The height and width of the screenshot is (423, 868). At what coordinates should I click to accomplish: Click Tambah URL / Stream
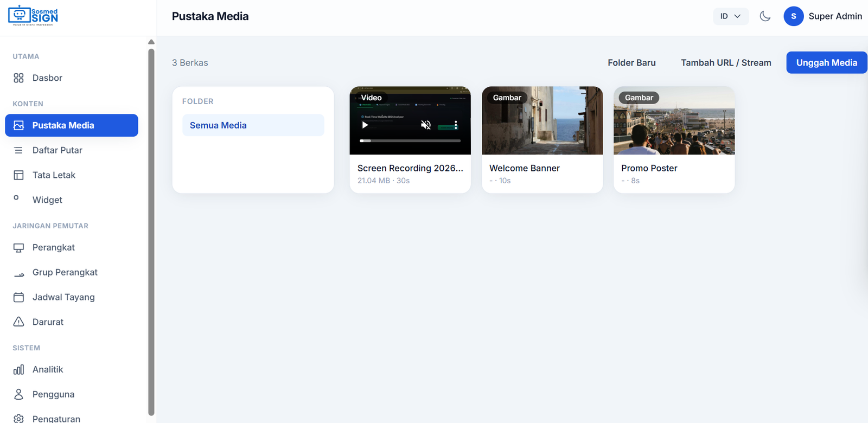[726, 63]
